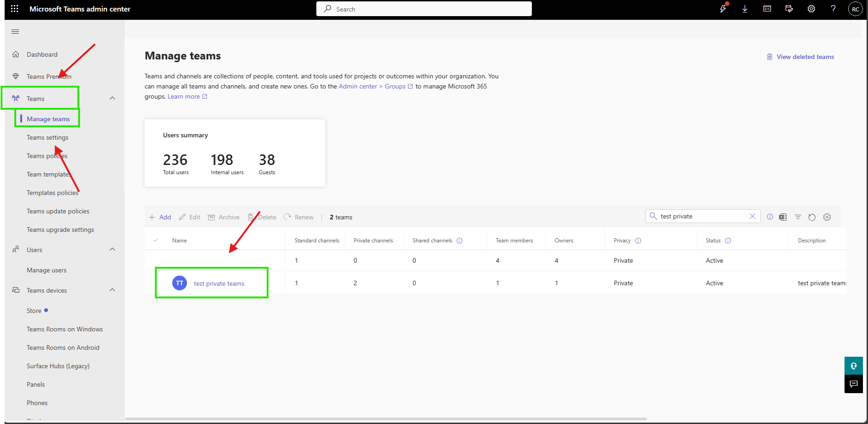The height and width of the screenshot is (424, 868).
Task: Open Store in sidebar
Action: (34, 311)
